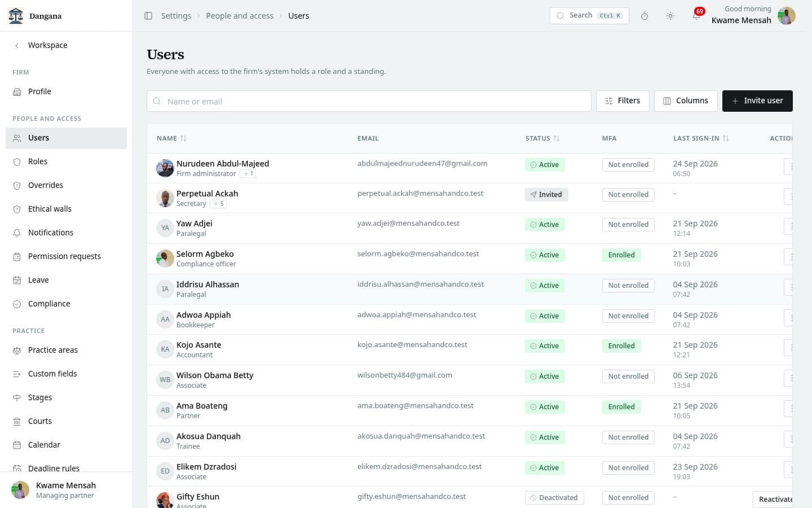Click the Compliance check icon
Viewport: 812px width, 508px height.
pos(17,304)
